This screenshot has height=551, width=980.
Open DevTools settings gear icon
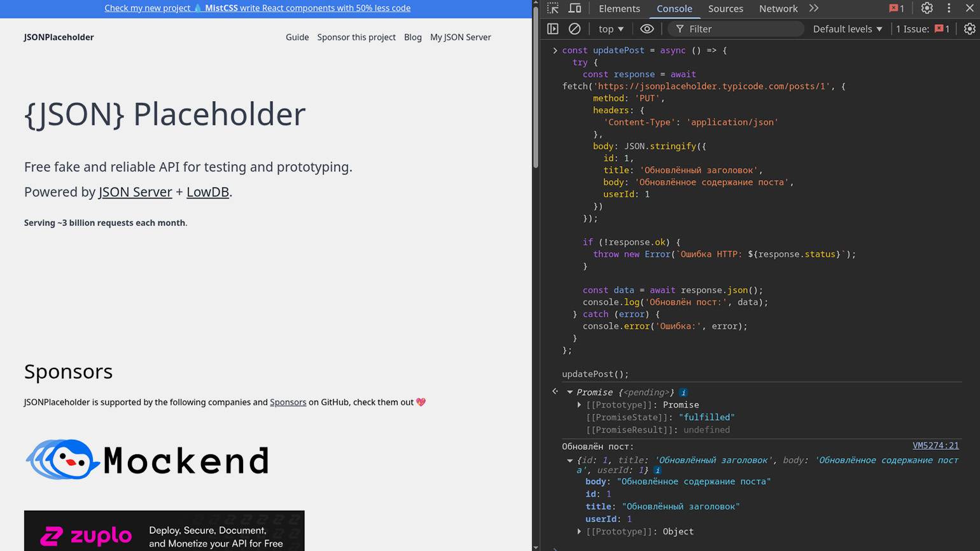coord(927,8)
